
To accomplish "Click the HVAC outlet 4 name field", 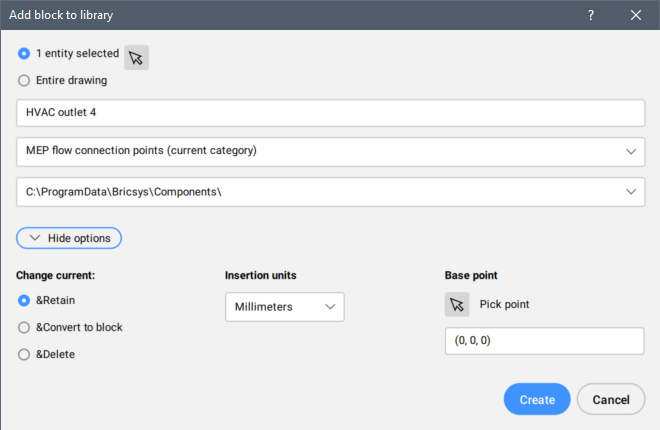I will coord(330,113).
